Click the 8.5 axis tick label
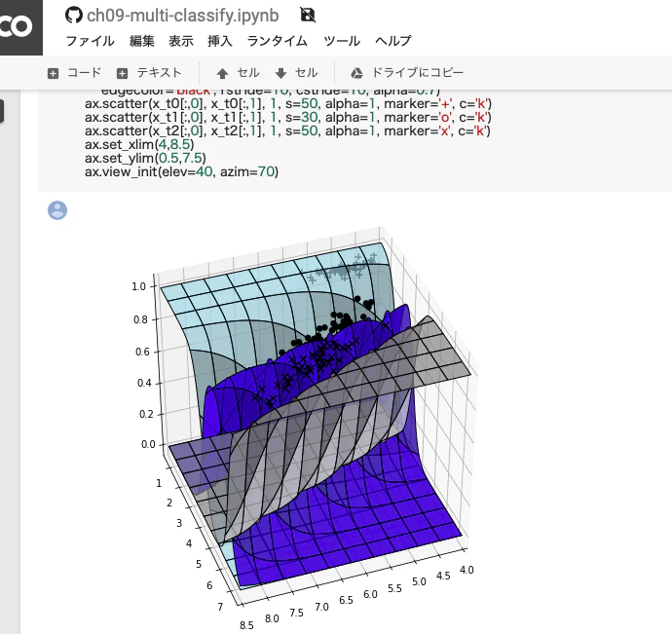The width and height of the screenshot is (672, 634). pos(246,625)
